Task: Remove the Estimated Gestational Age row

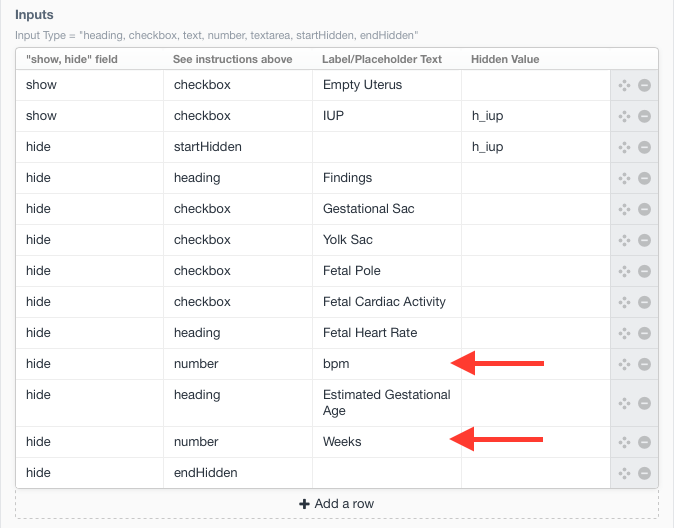Action: (644, 403)
